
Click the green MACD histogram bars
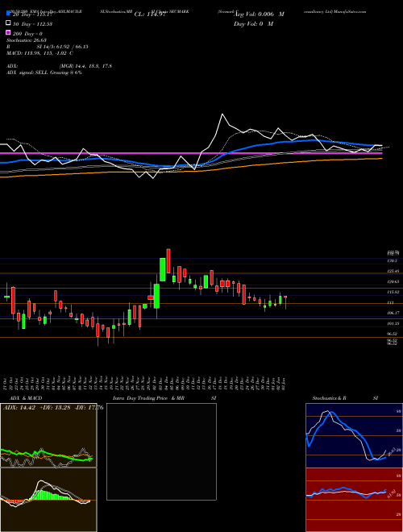(x=50, y=495)
